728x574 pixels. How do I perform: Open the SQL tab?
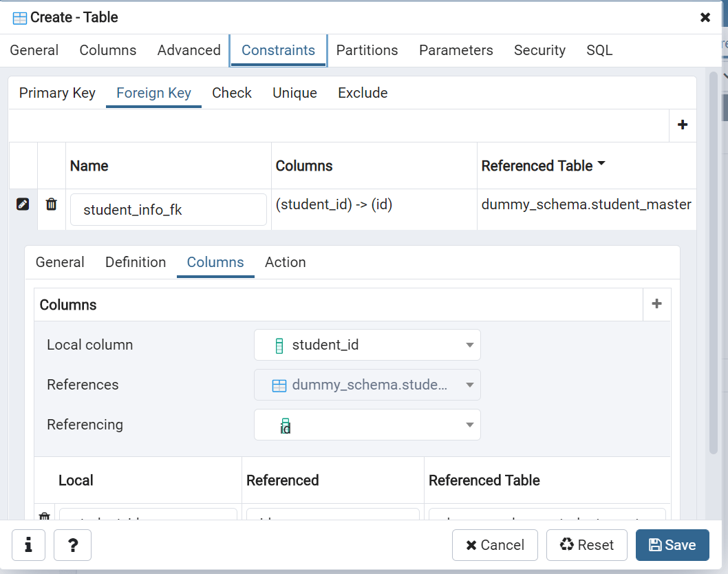[599, 50]
